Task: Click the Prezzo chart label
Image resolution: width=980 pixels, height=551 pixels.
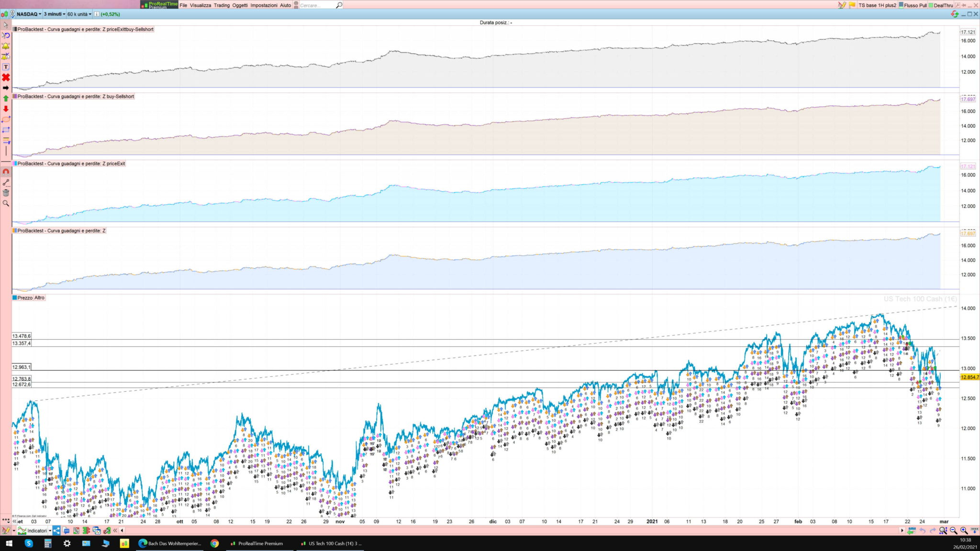Action: pyautogui.click(x=25, y=298)
